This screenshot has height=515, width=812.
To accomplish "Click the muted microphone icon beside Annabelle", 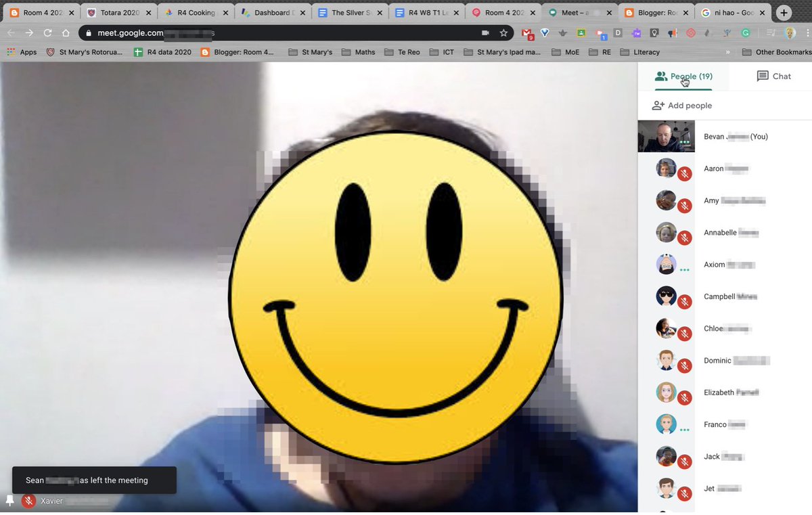I will pyautogui.click(x=685, y=238).
